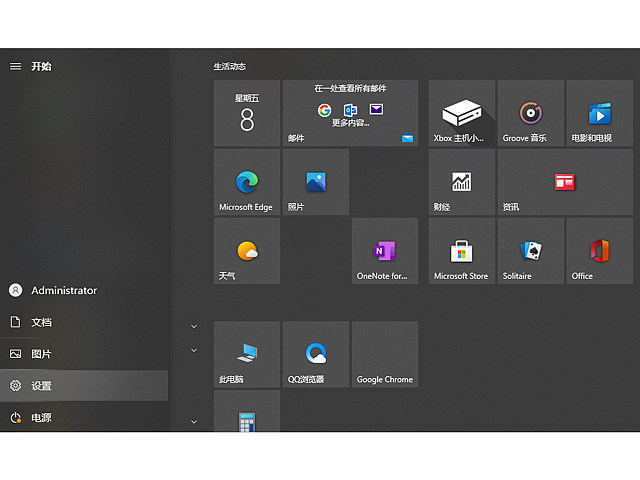This screenshot has width=640, height=480.
Task: Click 在一处查看所有邮件 text in mail tile
Action: [350, 88]
